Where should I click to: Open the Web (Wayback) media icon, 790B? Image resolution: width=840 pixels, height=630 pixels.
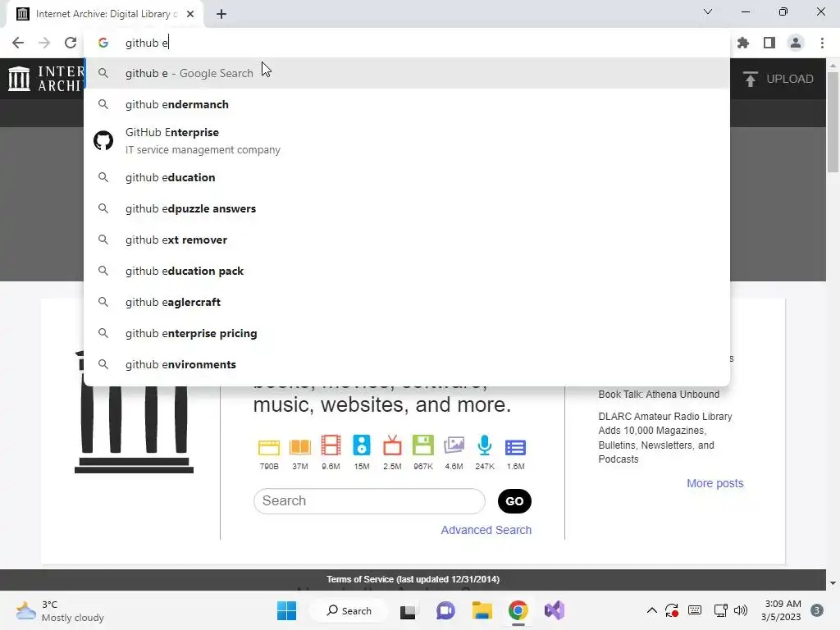(269, 447)
